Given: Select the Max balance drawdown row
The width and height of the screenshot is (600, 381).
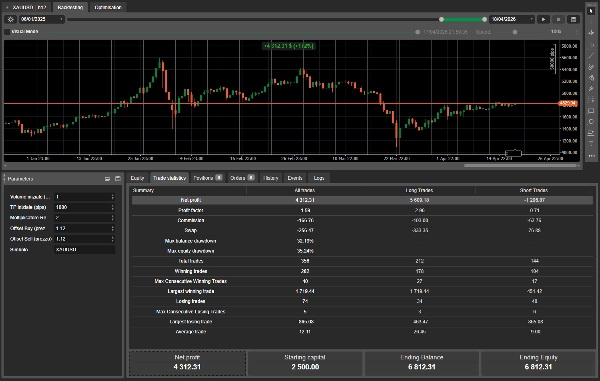Looking at the screenshot, I should [x=362, y=241].
